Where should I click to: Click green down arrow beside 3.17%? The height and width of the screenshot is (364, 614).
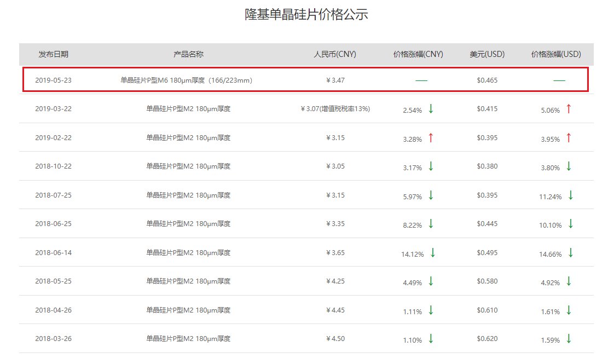[x=431, y=166]
